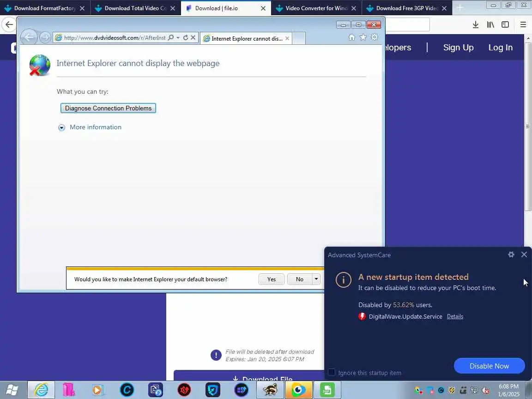The width and height of the screenshot is (532, 399).
Task: Switch to Download Total Video Converter tab
Action: coord(135,8)
